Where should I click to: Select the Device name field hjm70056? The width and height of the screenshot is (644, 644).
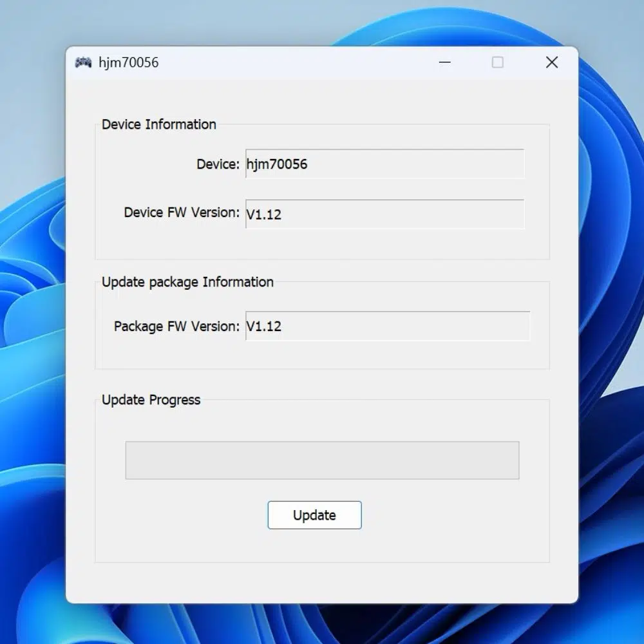coord(385,164)
